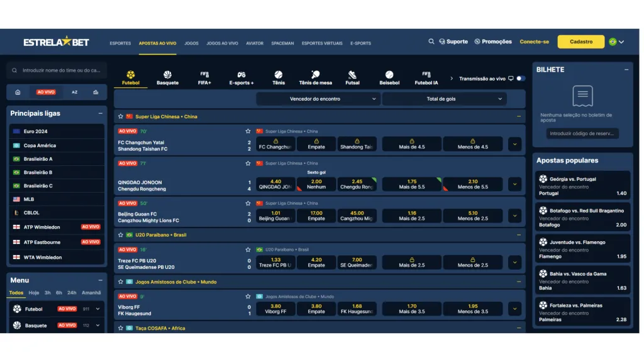The image size is (644, 362).
Task: Choose the Beisebol sport icon
Action: click(x=389, y=78)
